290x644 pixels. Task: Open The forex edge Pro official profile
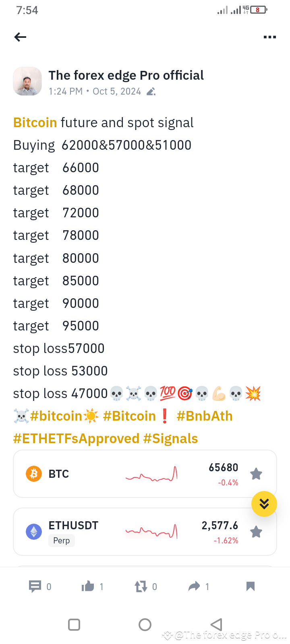click(x=126, y=75)
